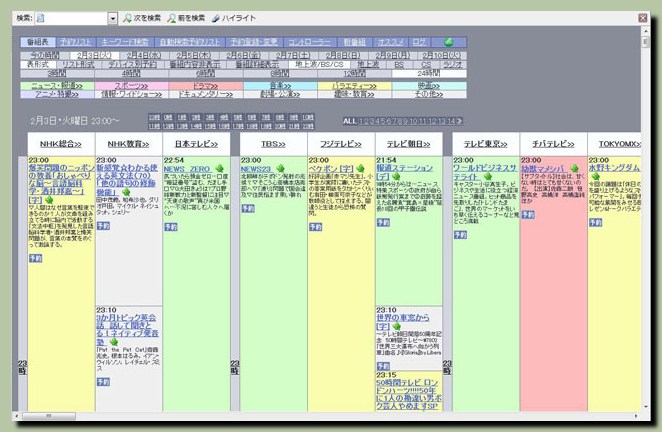Select the 24時間 time span option
Image resolution: width=662 pixels, height=432 pixels.
pyautogui.click(x=429, y=73)
